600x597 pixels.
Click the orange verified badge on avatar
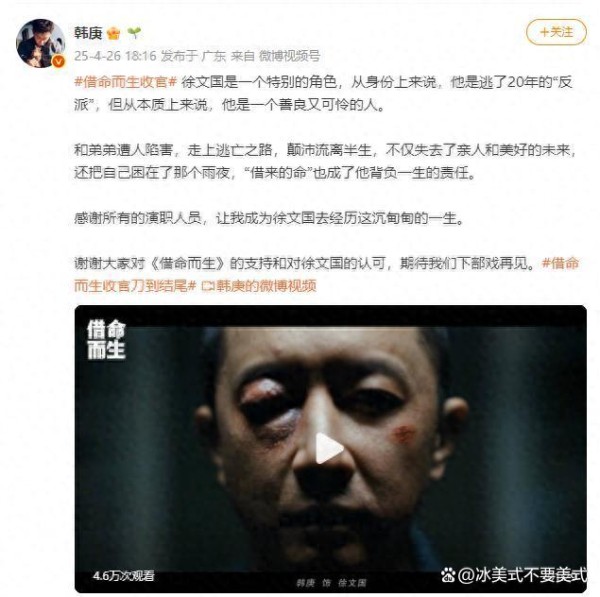pos(58,61)
